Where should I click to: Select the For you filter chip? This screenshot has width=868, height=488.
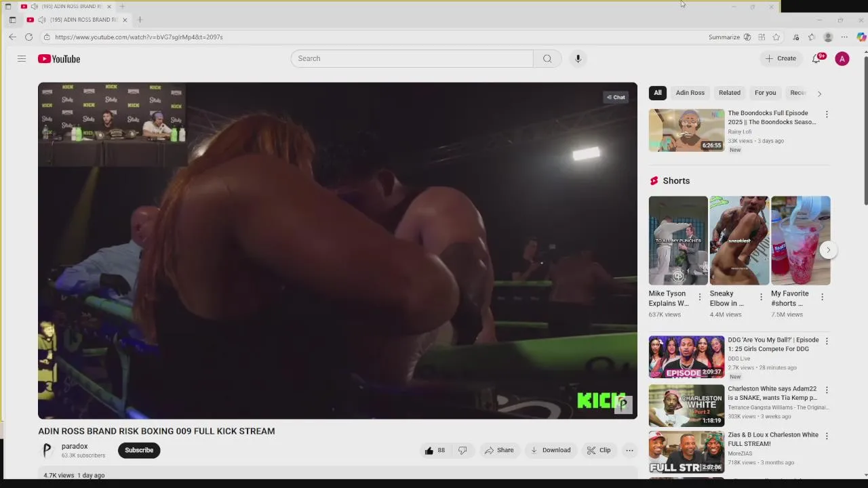(765, 93)
